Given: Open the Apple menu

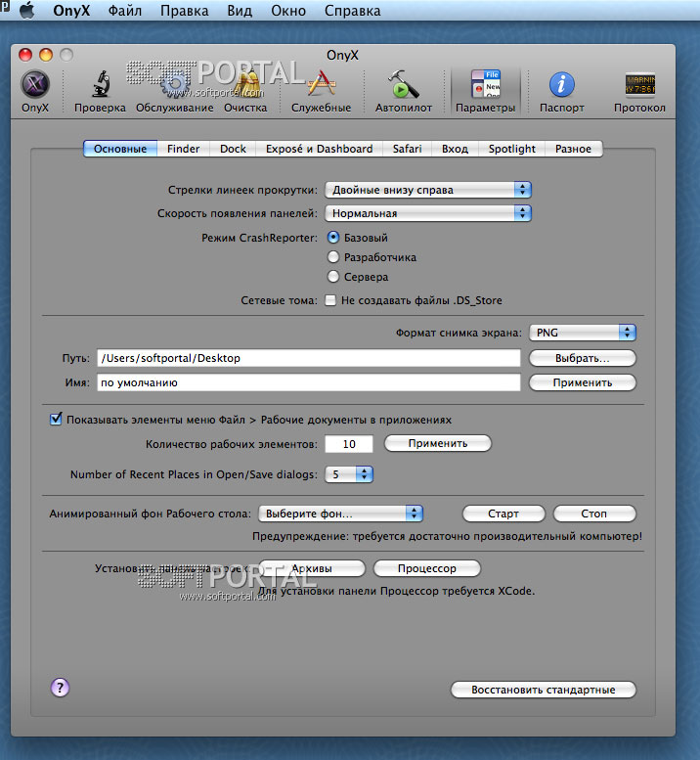Looking at the screenshot, I should pos(27,10).
